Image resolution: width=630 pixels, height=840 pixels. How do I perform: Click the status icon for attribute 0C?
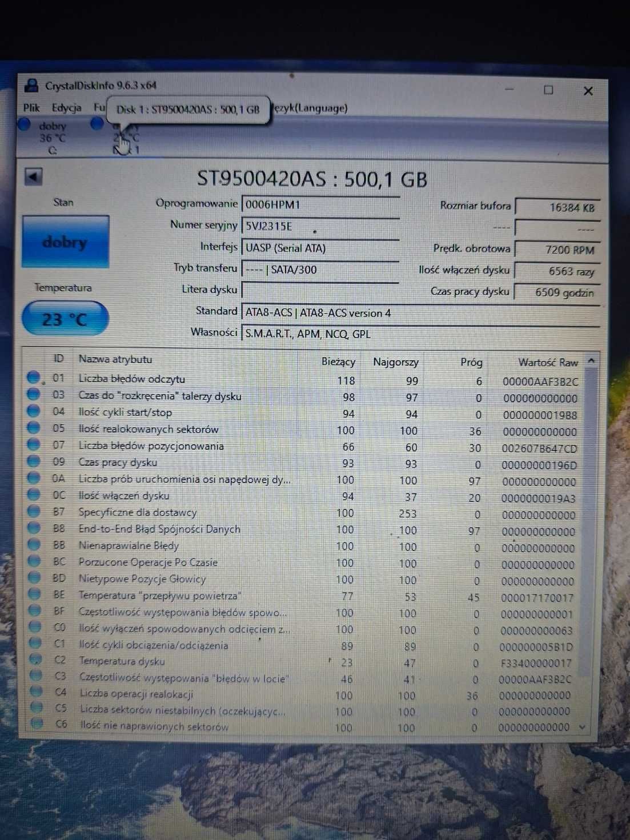[x=34, y=495]
